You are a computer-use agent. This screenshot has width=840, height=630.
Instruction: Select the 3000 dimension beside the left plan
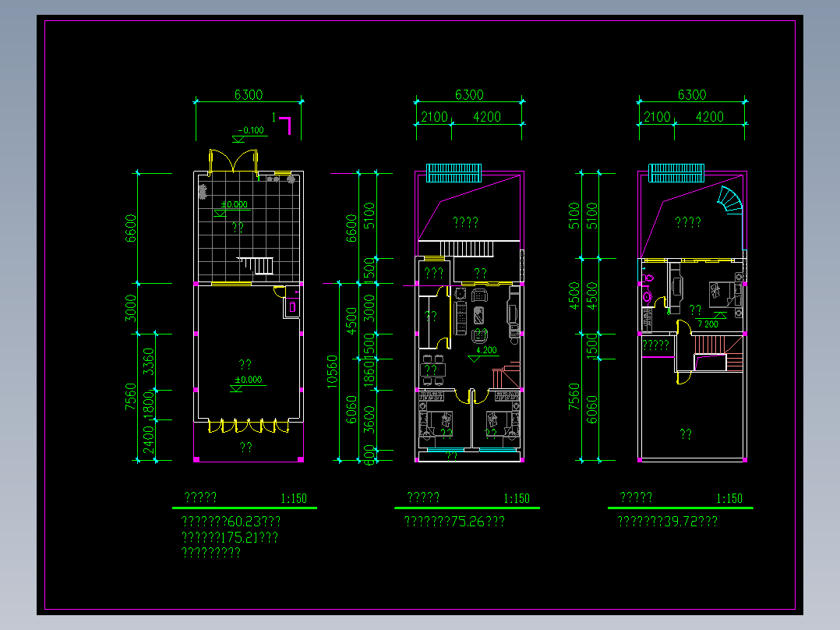(131, 308)
